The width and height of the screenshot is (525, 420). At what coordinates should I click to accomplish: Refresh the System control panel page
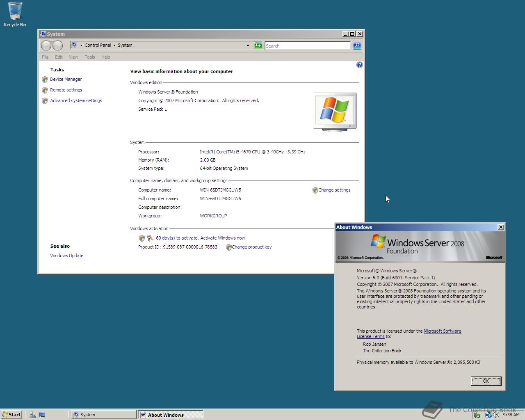258,46
